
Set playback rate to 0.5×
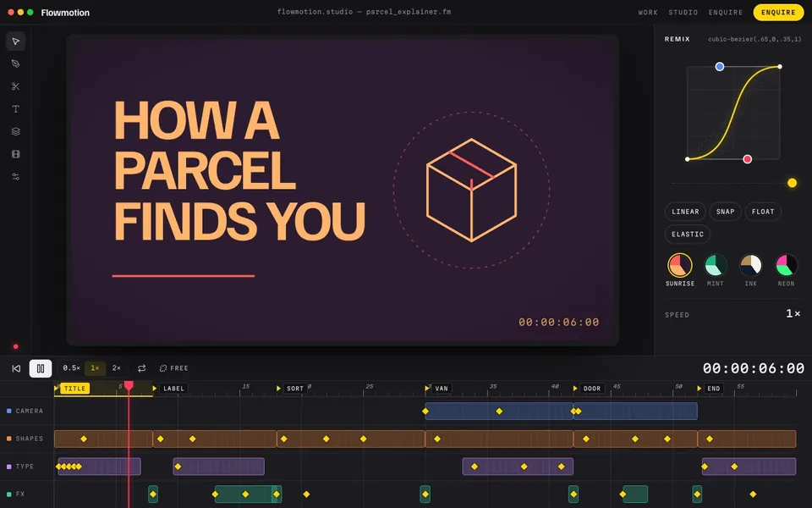pos(71,368)
